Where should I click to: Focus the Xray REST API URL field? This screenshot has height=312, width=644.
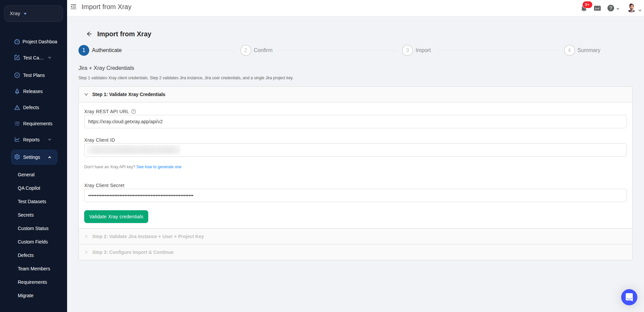pos(356,122)
